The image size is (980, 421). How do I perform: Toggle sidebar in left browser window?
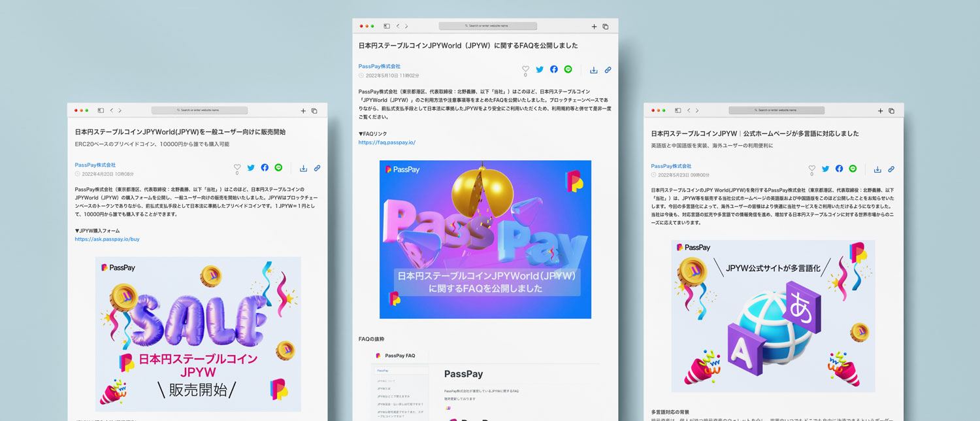(101, 110)
